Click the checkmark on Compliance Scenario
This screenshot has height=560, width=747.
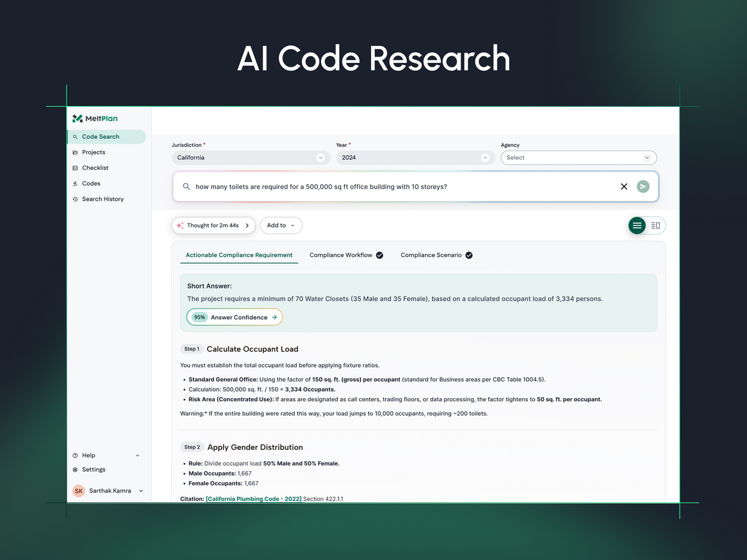click(469, 254)
